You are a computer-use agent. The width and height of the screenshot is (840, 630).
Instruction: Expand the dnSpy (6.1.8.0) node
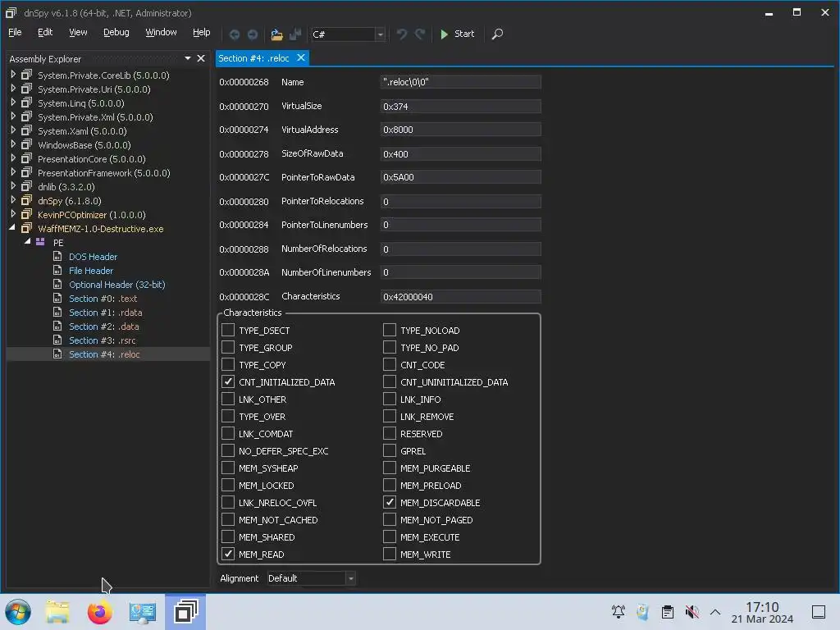point(13,200)
